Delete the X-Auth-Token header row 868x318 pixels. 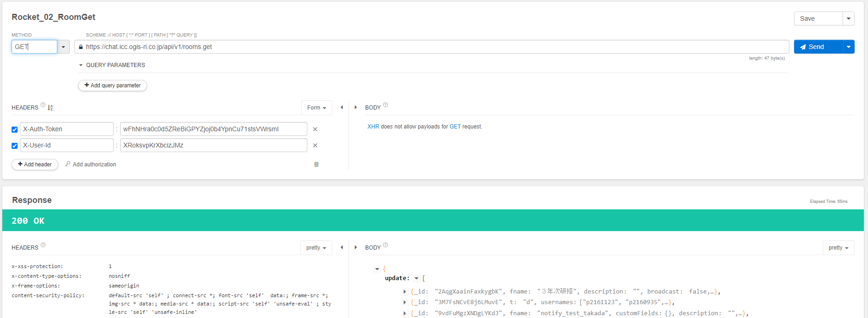(x=315, y=129)
